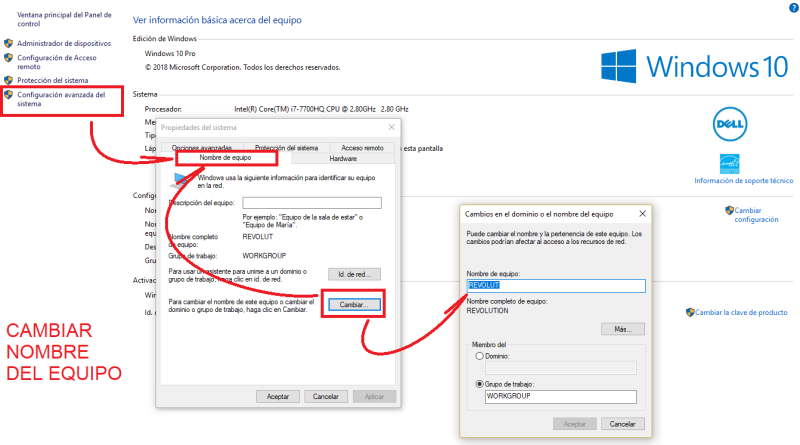The height and width of the screenshot is (445, 800).
Task: Click the Dell logo
Action: 730,124
